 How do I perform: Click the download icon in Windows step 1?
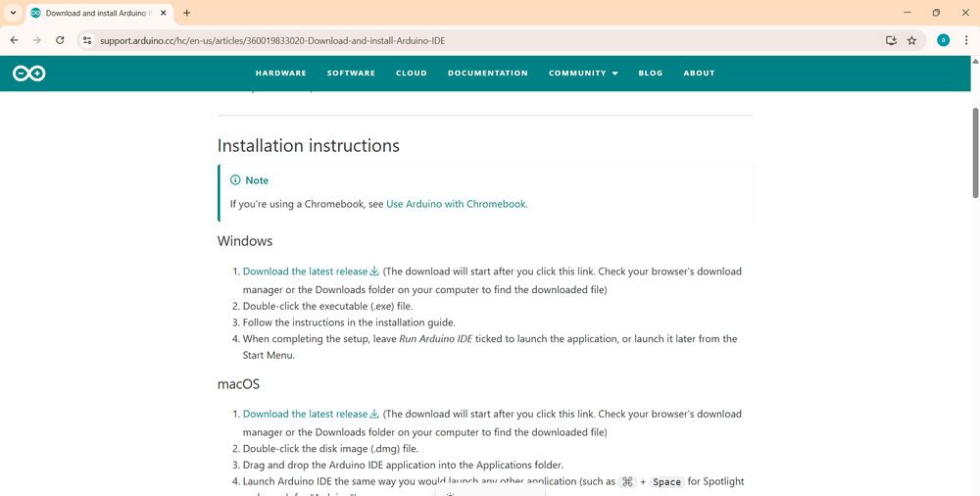click(x=374, y=271)
